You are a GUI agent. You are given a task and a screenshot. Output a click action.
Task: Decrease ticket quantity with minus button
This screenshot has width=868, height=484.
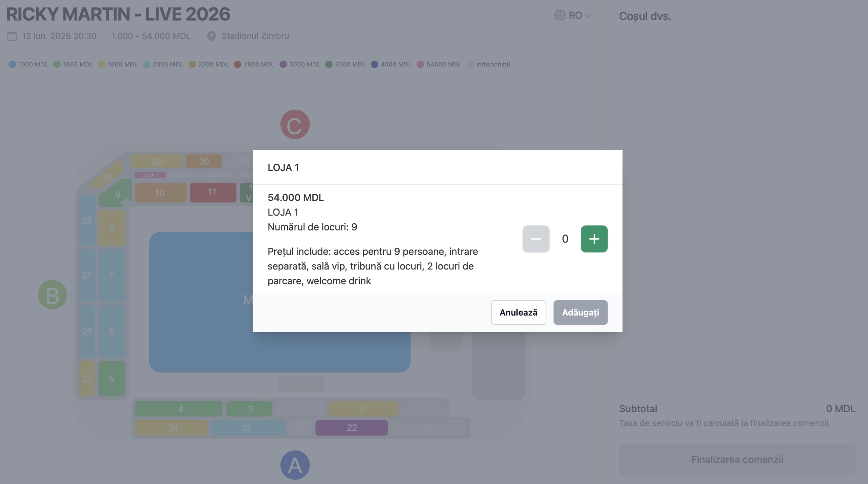[x=536, y=239]
